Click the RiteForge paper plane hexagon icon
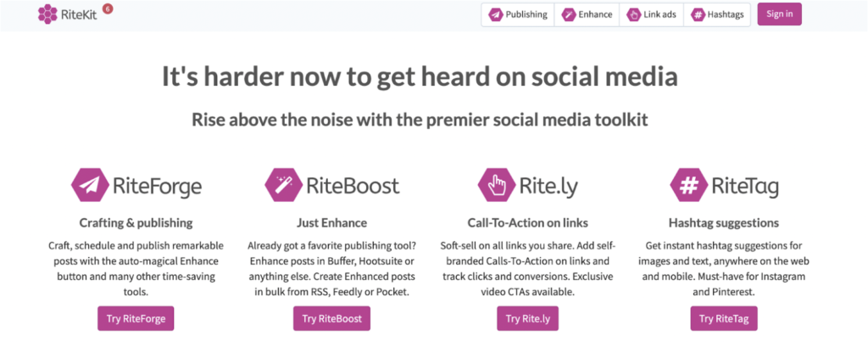 pos(89,186)
